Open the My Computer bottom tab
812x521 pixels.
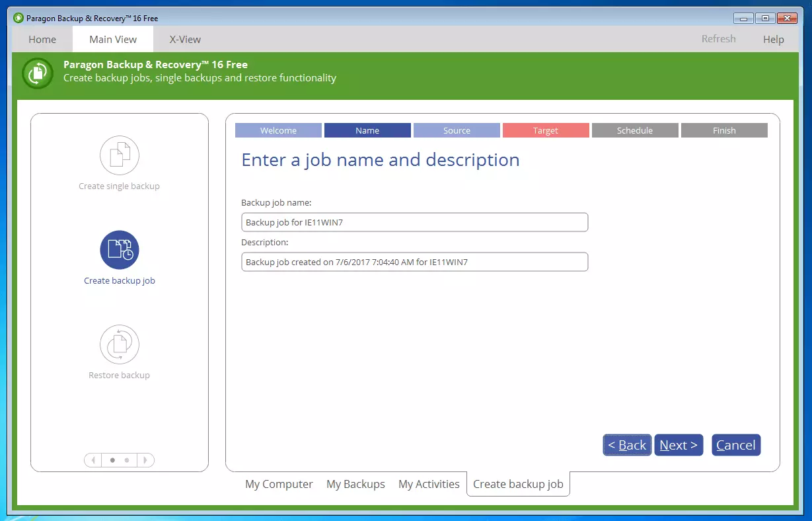click(x=279, y=484)
